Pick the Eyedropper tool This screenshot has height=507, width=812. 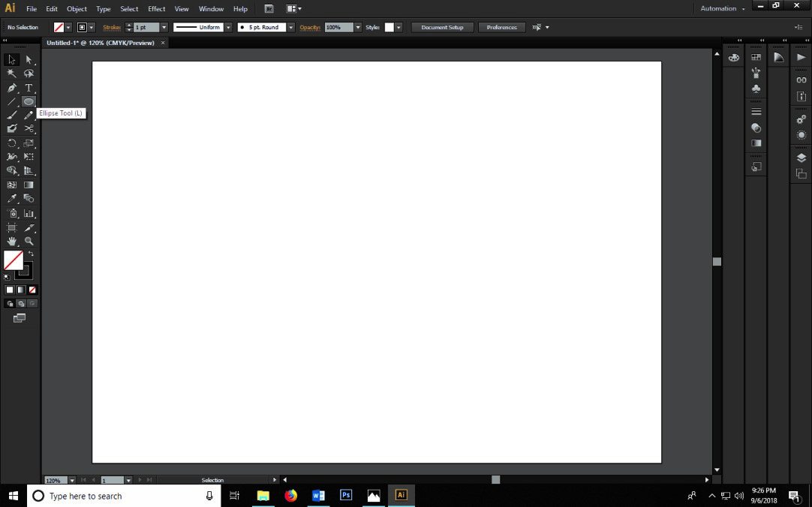pos(11,198)
